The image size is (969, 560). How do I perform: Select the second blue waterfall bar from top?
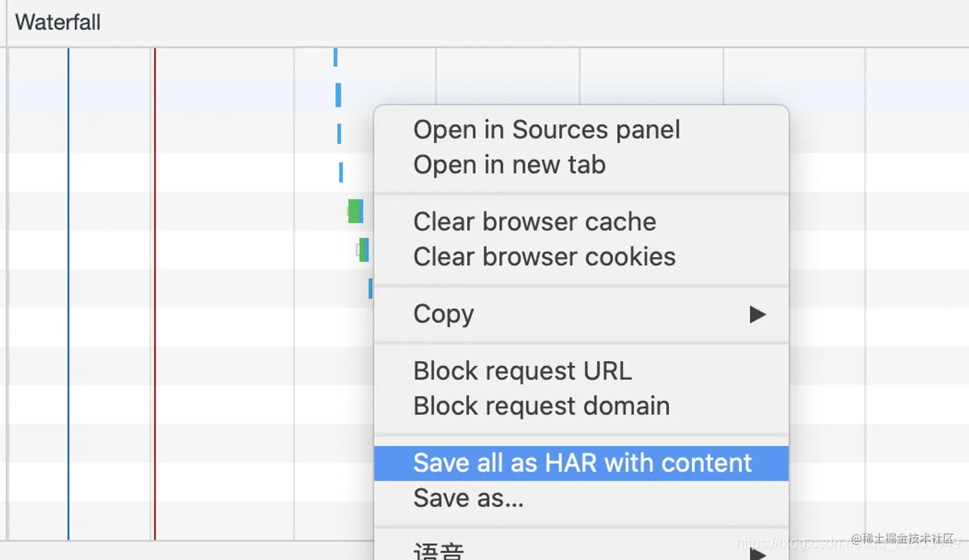(x=338, y=95)
